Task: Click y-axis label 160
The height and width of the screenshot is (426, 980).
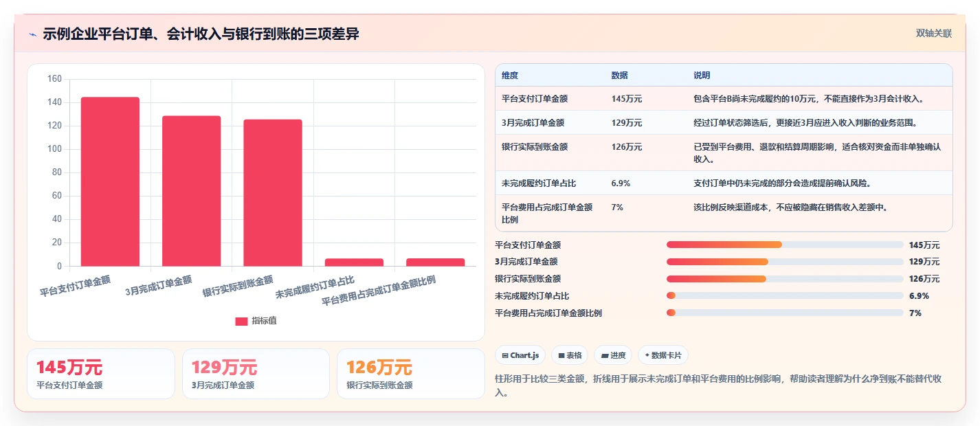Action: 54,79
